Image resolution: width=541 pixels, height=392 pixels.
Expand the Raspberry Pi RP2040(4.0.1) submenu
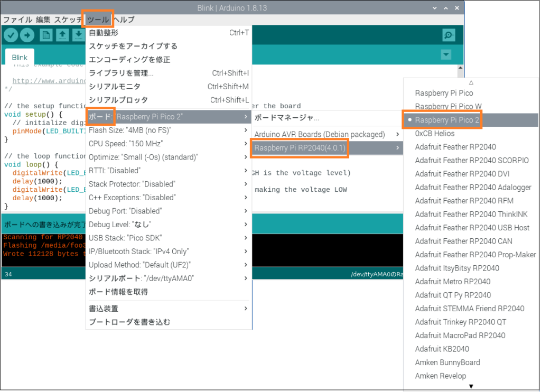pyautogui.click(x=300, y=148)
